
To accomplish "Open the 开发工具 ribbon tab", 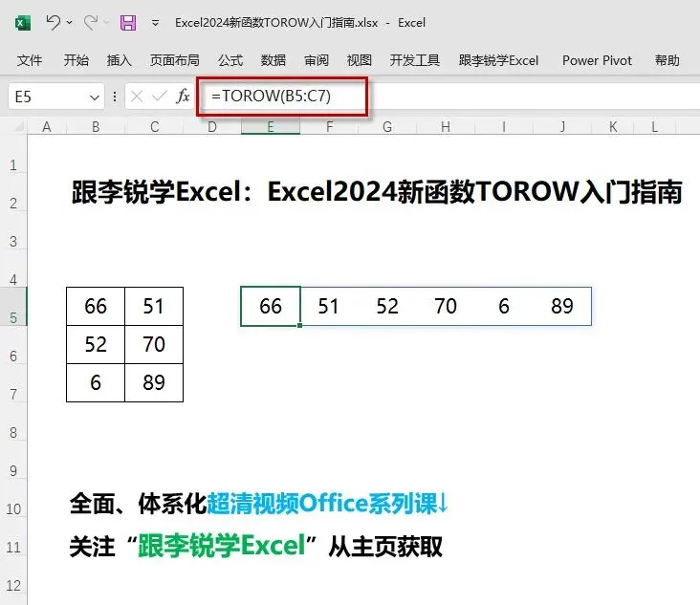I will 415,60.
